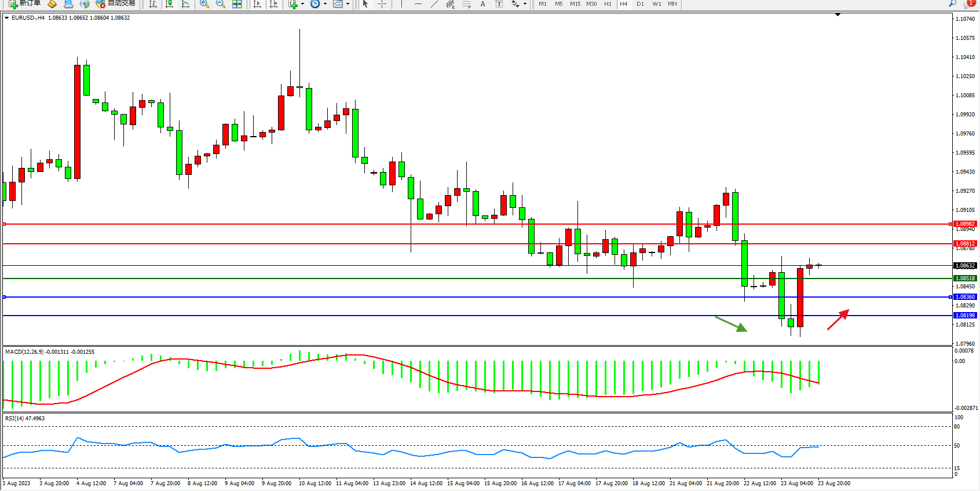Select the red 1.08982 horizontal line price label
The height and width of the screenshot is (491, 980).
pos(965,224)
